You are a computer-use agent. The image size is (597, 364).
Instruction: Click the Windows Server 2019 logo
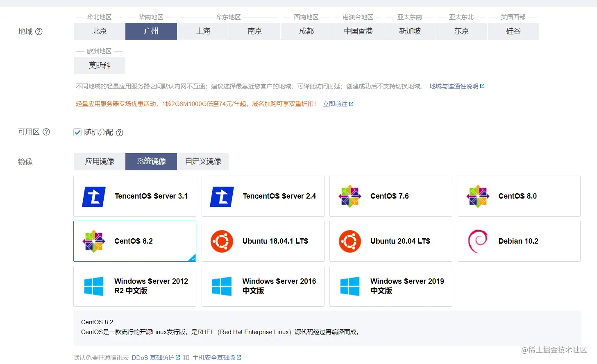[350, 286]
